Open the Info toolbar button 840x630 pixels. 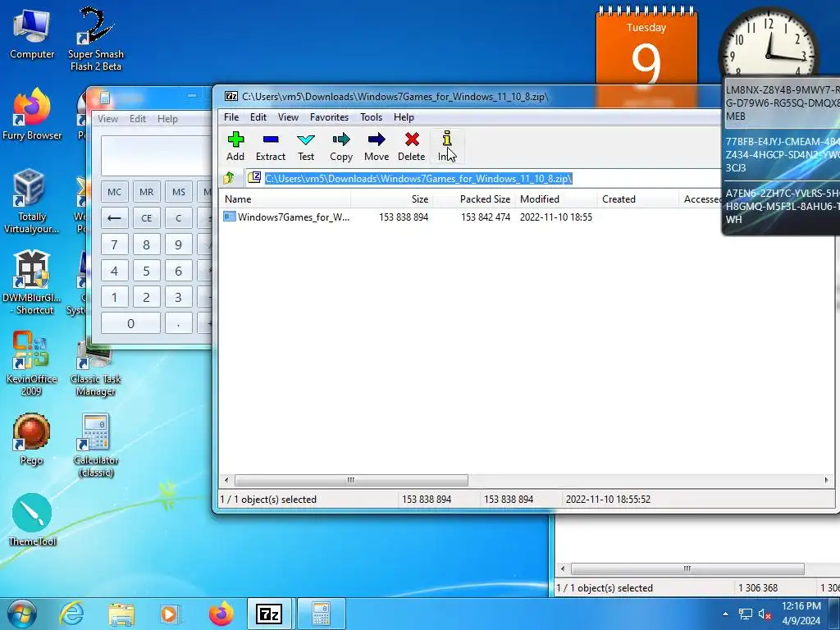point(447,146)
